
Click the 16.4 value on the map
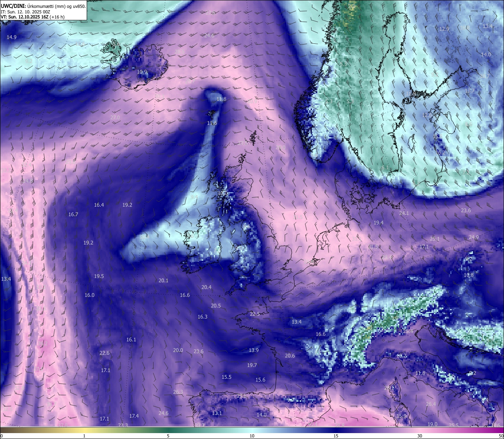(x=99, y=205)
